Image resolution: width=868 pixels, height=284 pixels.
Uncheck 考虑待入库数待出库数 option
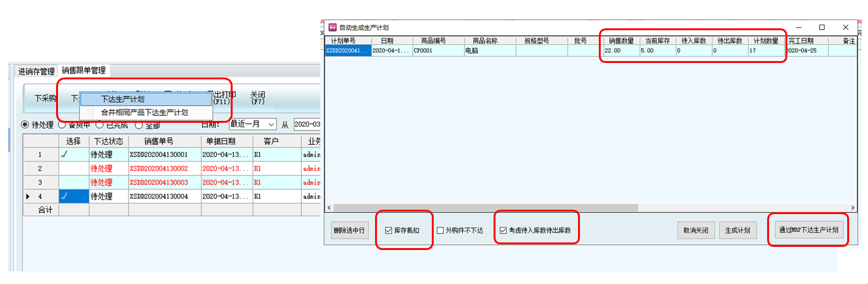pyautogui.click(x=503, y=230)
